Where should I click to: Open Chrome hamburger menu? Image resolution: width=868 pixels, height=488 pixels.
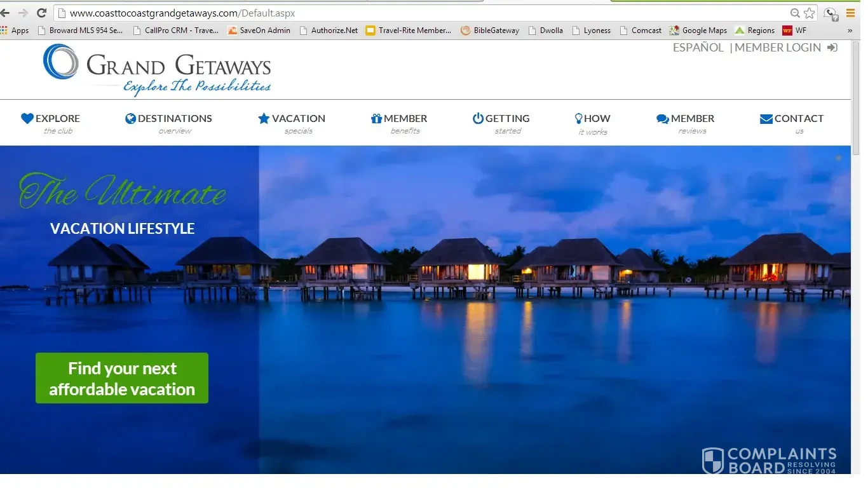(850, 13)
